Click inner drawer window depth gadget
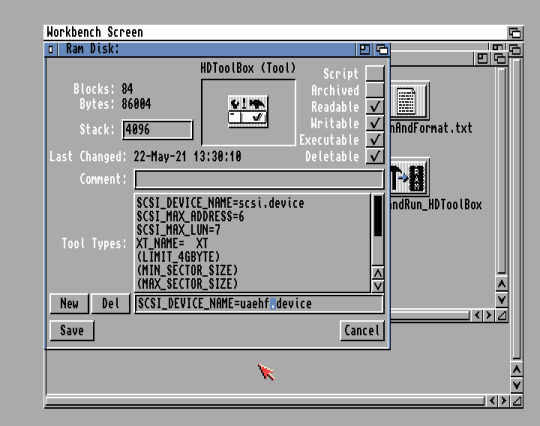The width and height of the screenshot is (540, 426). tap(500, 59)
